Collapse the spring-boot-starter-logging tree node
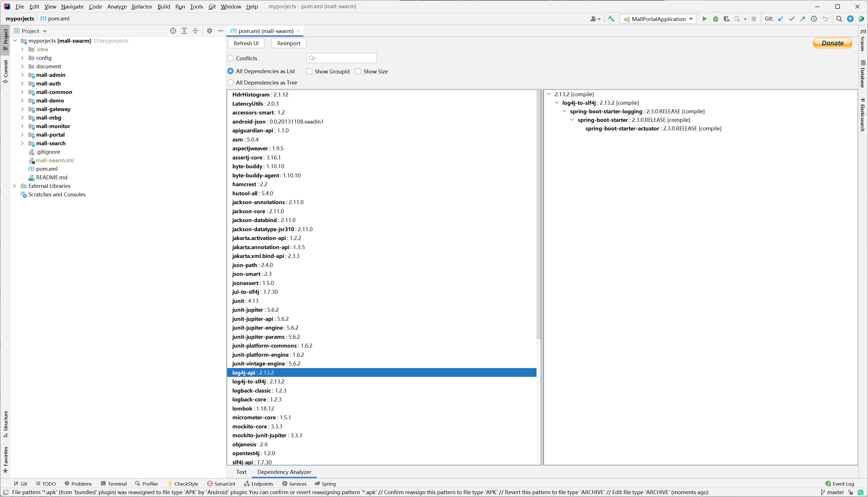Image resolution: width=868 pixels, height=497 pixels. (564, 111)
